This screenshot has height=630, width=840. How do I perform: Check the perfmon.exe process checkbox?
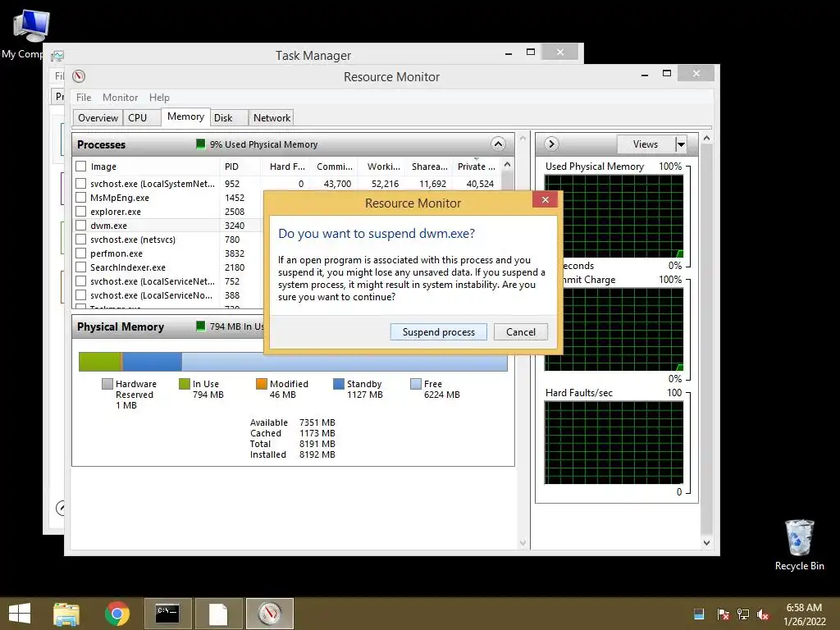coord(81,253)
